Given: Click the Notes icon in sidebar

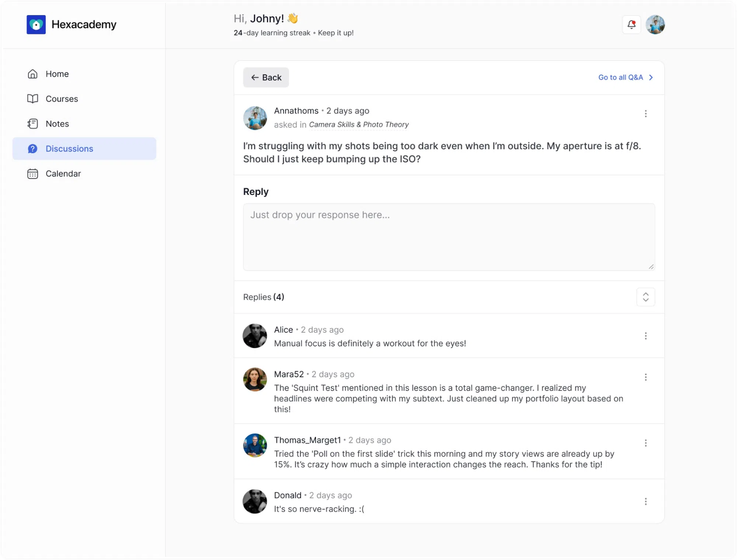Looking at the screenshot, I should [x=32, y=124].
